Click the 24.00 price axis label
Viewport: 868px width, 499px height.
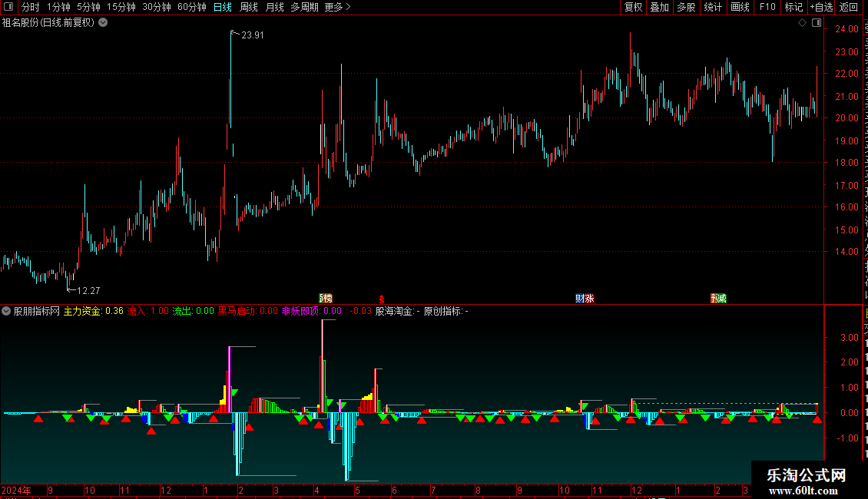coord(846,28)
